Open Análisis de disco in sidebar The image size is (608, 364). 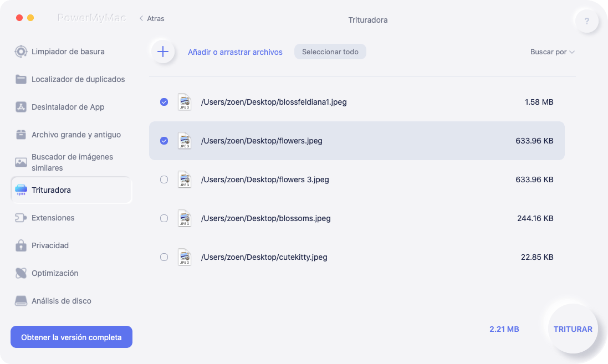click(x=62, y=301)
